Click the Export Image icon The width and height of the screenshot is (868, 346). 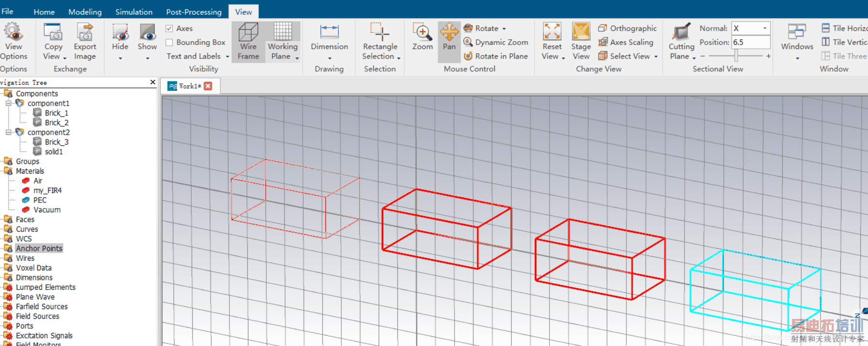(85, 32)
